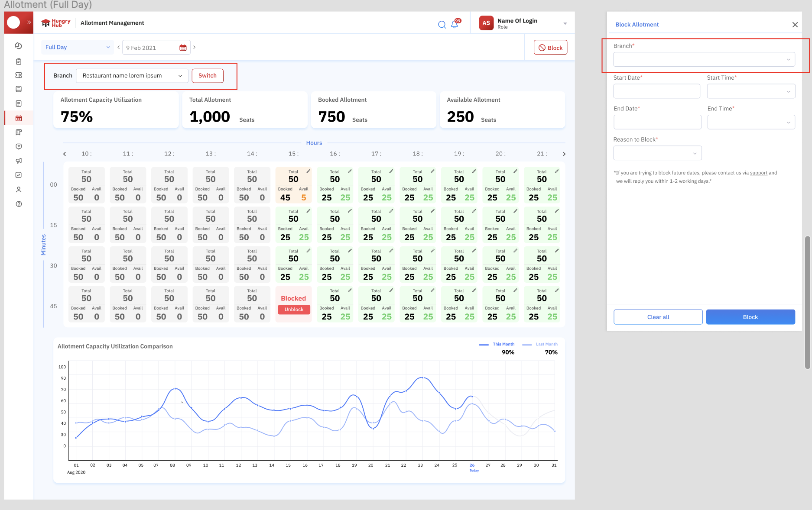Open the calendar picker in date field
This screenshot has width=812, height=510.
[183, 48]
